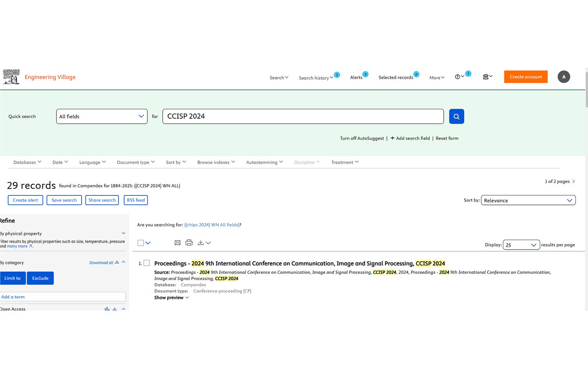This screenshot has width=588, height=378.
Task: Tick the select-all results checkbox
Action: 141,243
